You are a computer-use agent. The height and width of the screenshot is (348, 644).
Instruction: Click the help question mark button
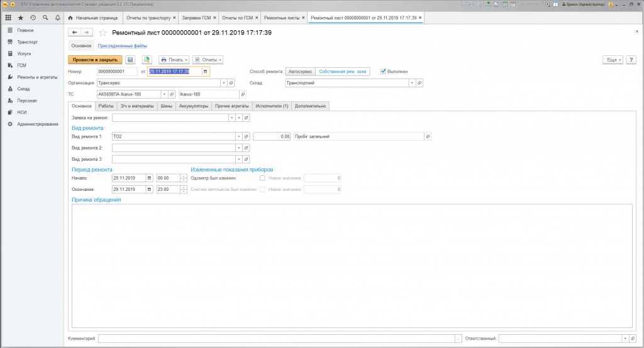(631, 60)
